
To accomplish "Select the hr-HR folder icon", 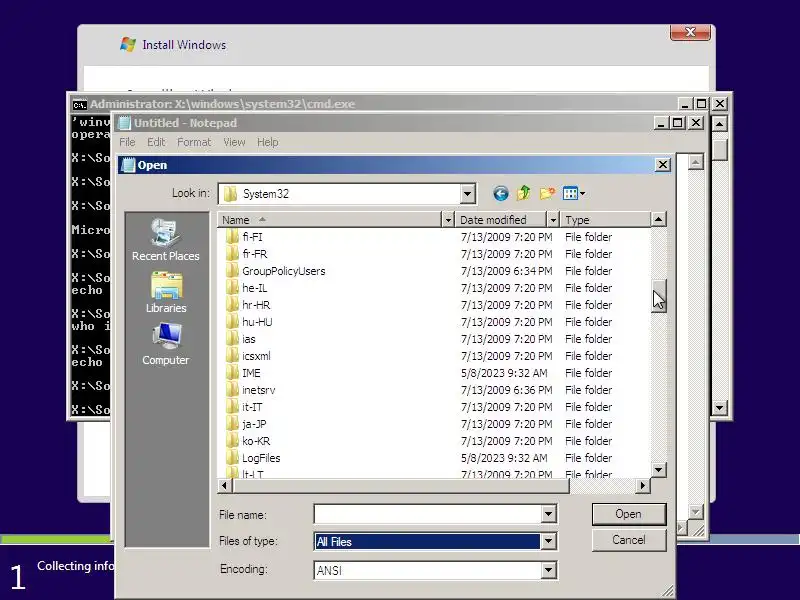I will click(x=232, y=305).
